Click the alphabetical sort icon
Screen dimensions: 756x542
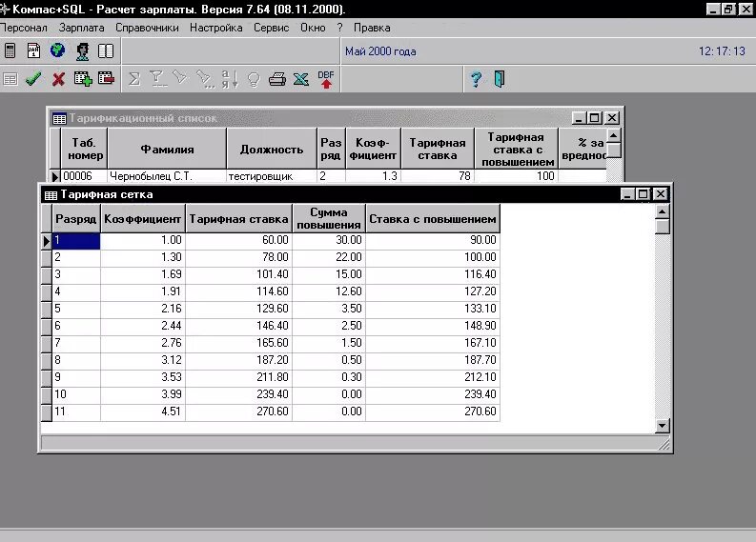[x=230, y=79]
